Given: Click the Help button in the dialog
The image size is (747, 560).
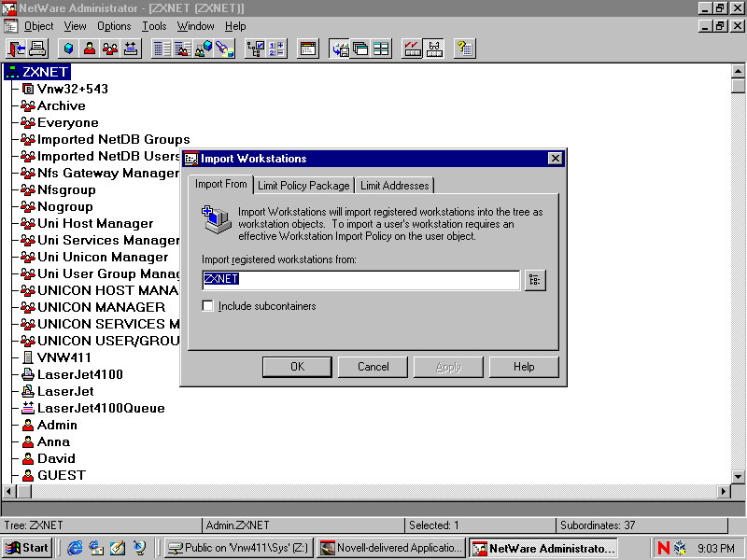Looking at the screenshot, I should pos(524,367).
